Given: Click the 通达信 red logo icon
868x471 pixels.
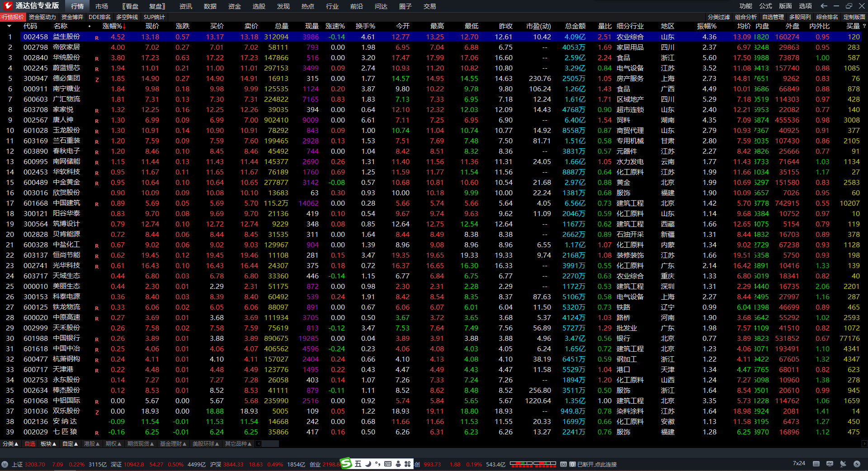Looking at the screenshot, I should pos(8,5).
